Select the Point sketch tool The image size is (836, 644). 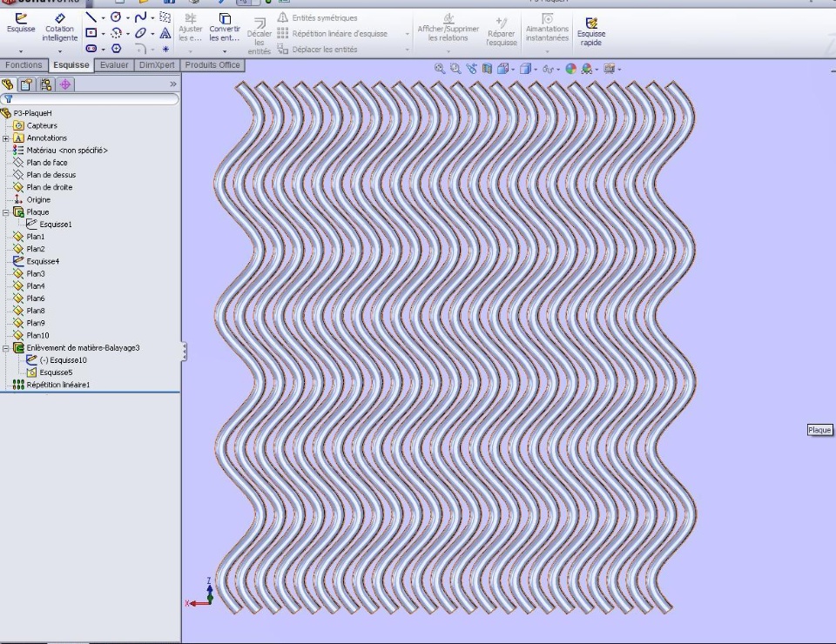(165, 49)
